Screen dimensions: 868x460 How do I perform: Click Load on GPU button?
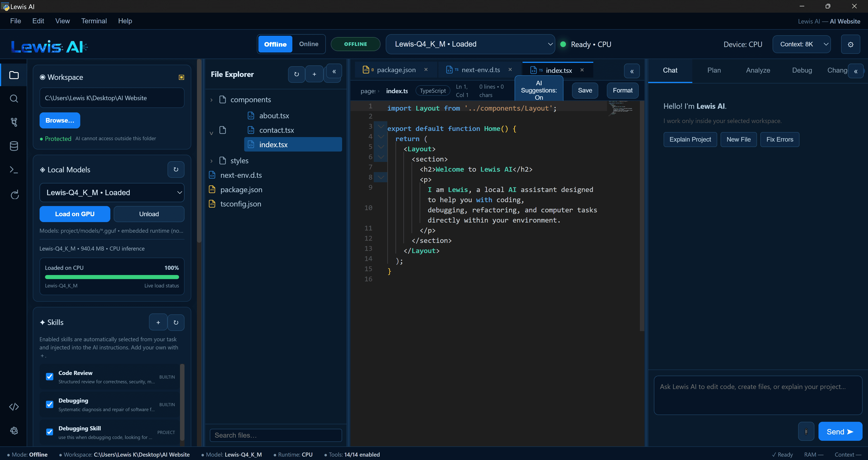tap(75, 214)
